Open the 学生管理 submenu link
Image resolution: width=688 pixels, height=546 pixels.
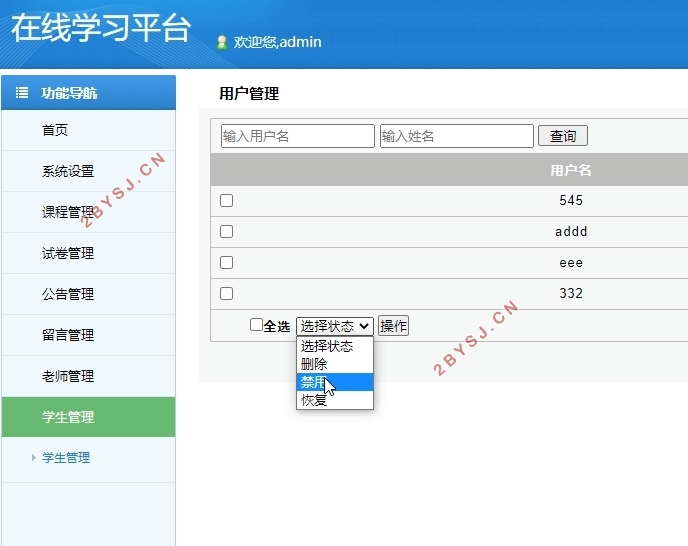pos(66,458)
